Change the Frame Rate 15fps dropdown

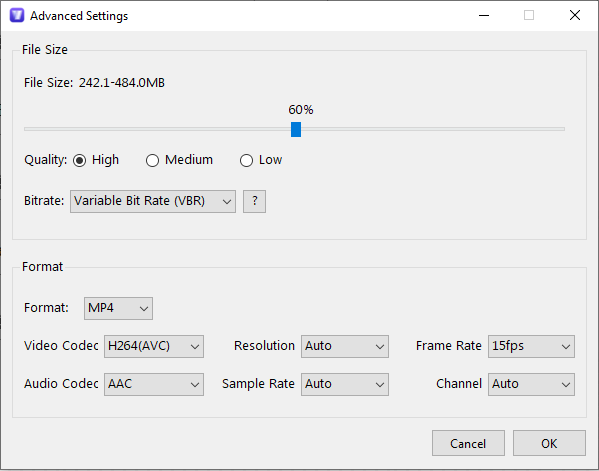[x=531, y=346]
